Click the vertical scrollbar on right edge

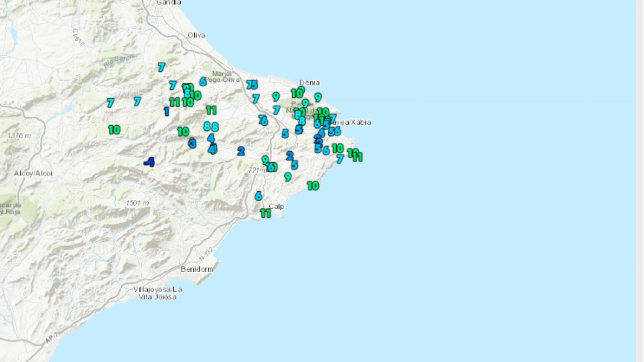[x=639, y=181]
